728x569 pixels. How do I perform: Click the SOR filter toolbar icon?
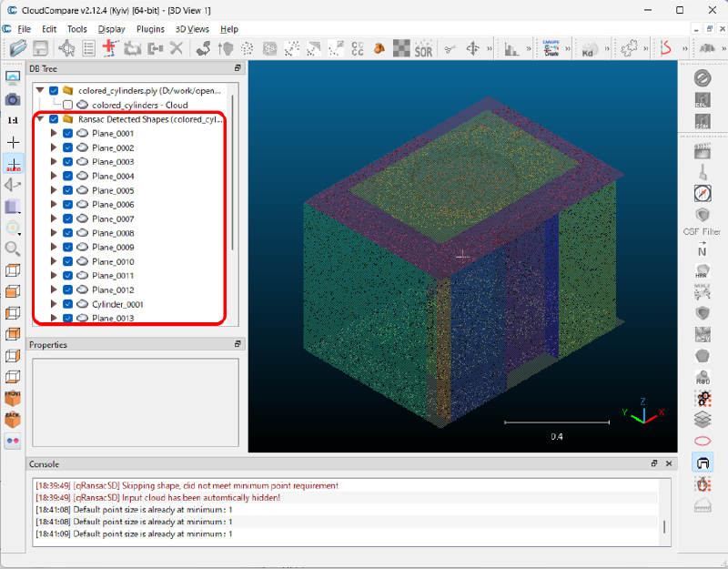coord(423,48)
